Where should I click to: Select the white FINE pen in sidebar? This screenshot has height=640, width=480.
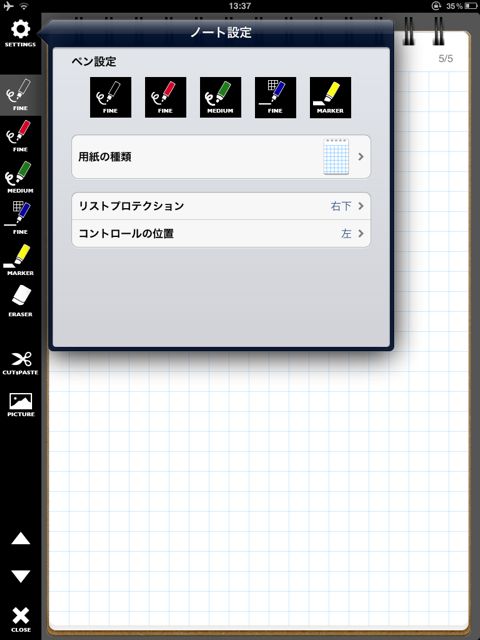click(20, 95)
